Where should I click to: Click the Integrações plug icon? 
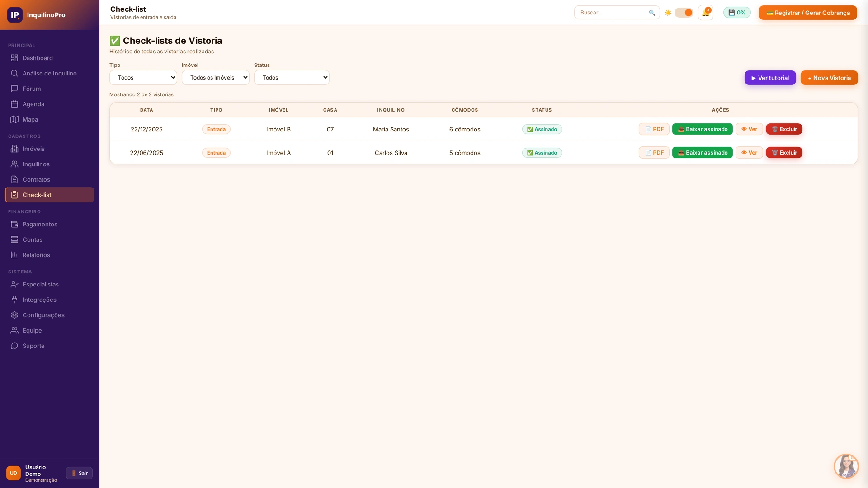(14, 300)
